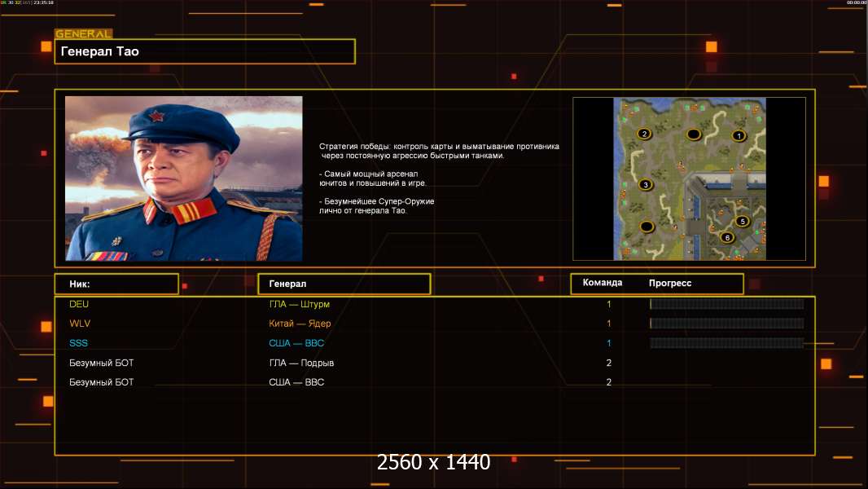Select start position marker 1 on the map
Viewport: 868px width, 489px height.
739,135
